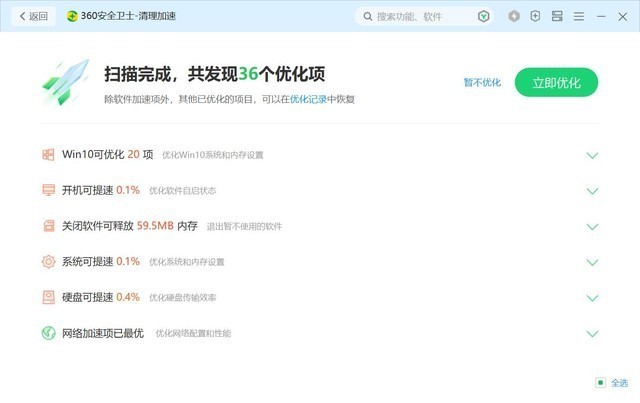
Task: Minimize the 360 window
Action: [x=601, y=16]
